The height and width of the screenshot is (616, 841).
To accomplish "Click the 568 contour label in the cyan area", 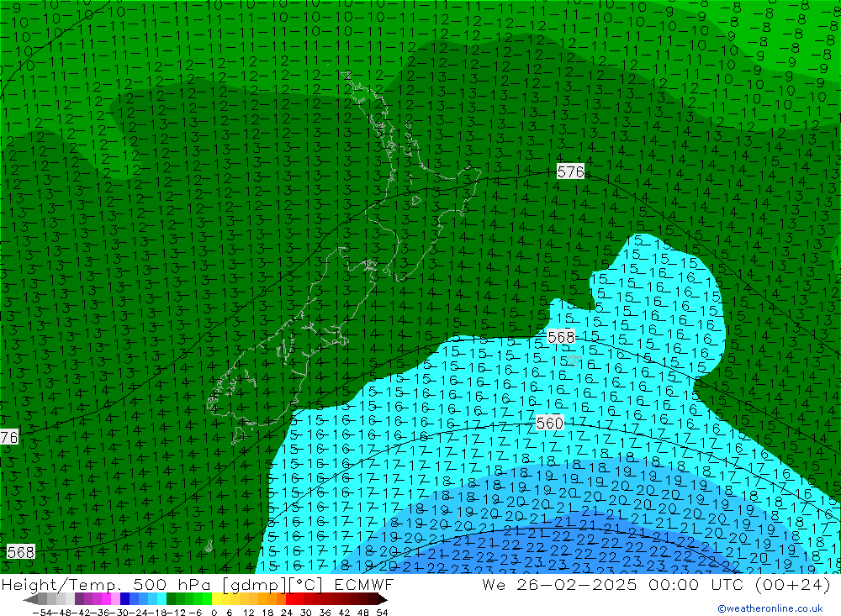I will click(x=561, y=337).
